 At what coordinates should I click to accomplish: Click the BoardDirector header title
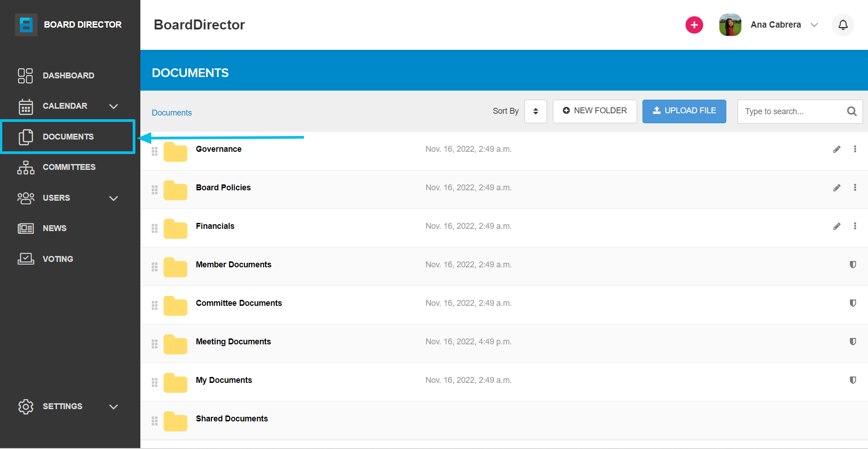click(199, 25)
